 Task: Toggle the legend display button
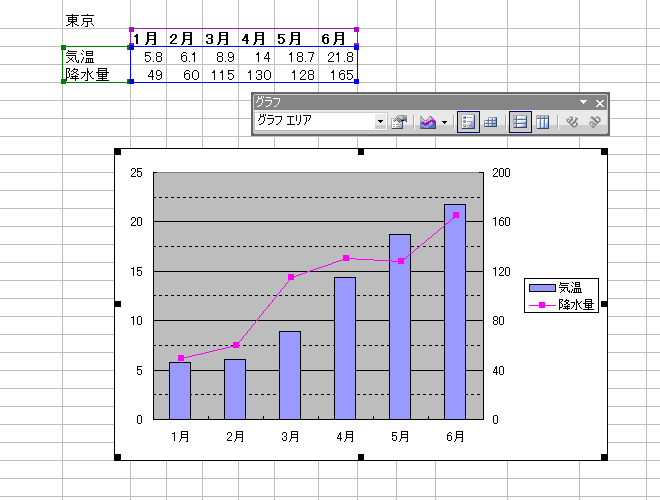468,122
